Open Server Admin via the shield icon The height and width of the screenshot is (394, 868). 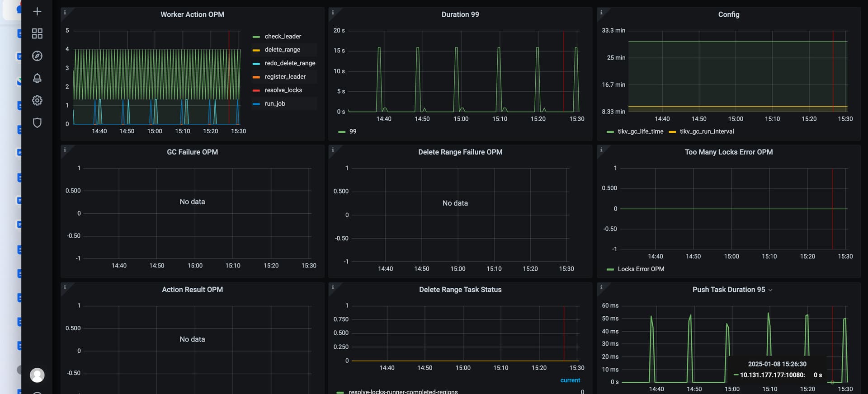(37, 123)
